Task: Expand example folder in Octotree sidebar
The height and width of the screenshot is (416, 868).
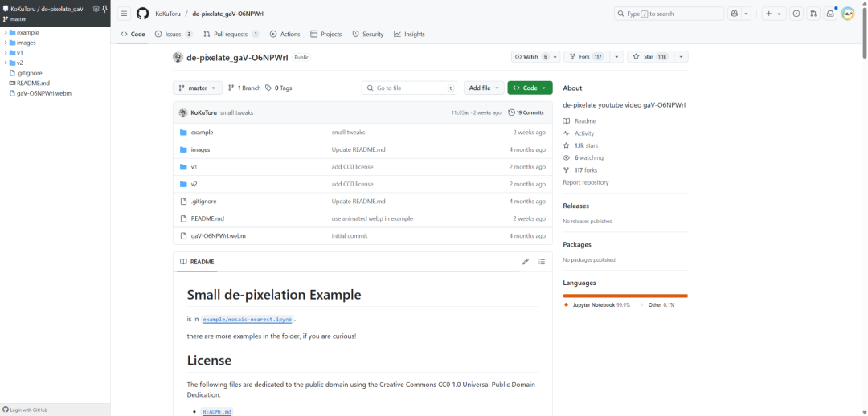Action: click(x=6, y=32)
